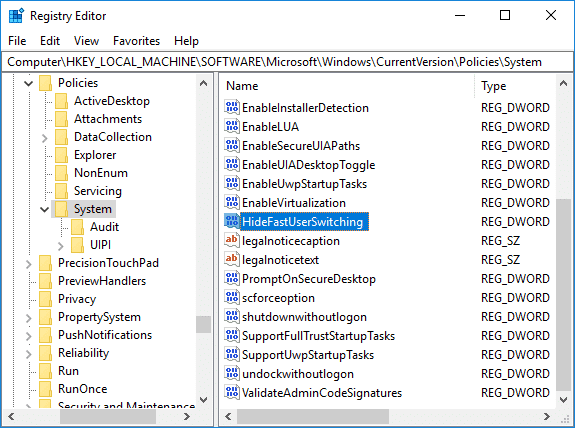Screen dimensions: 575x428
Task: Click the folder icon of ActiveDesktop key
Action: coord(61,101)
